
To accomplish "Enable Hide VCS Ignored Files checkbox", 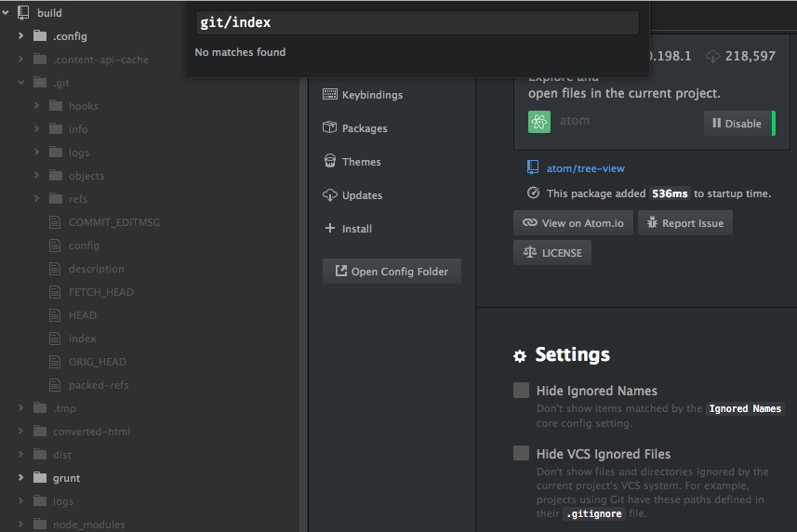I will point(521,453).
